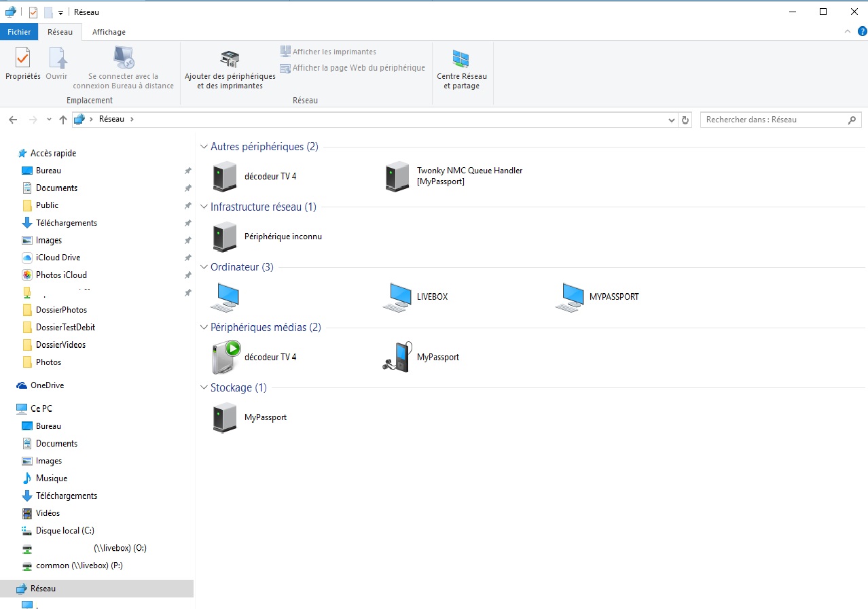The width and height of the screenshot is (868, 609).
Task: Click the Périphérique inconnu icon
Action: (x=225, y=237)
